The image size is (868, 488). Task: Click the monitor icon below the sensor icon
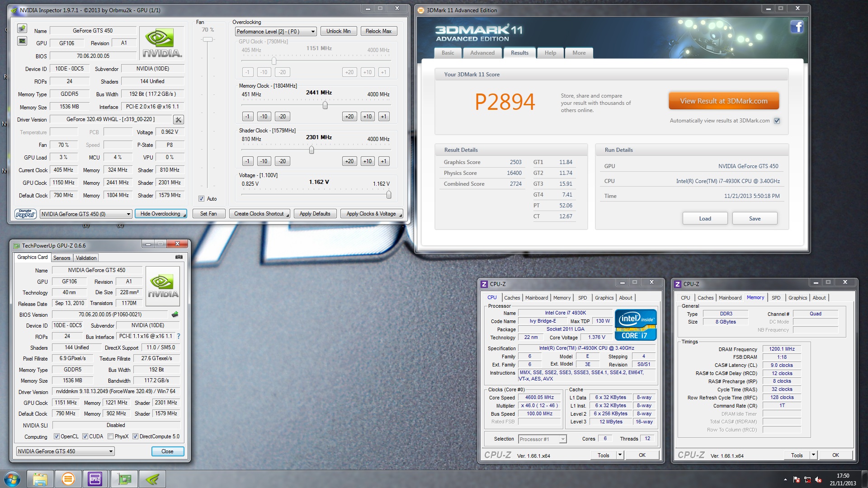(22, 41)
